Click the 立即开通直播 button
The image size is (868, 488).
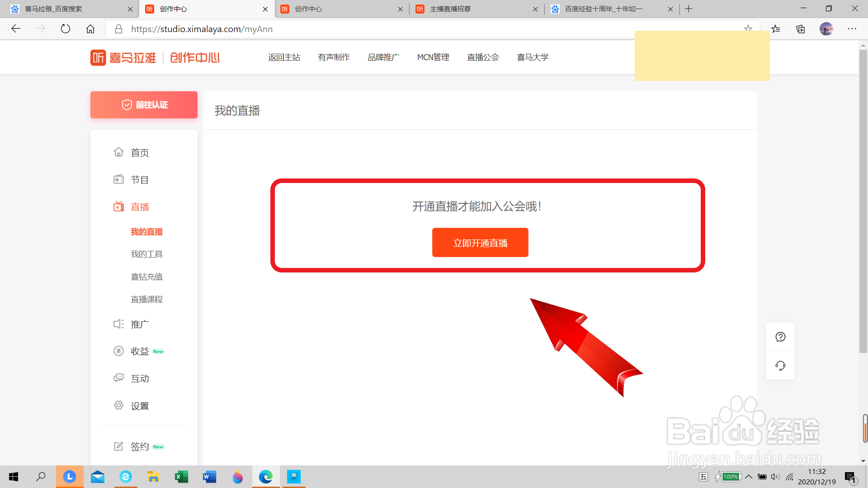point(480,243)
